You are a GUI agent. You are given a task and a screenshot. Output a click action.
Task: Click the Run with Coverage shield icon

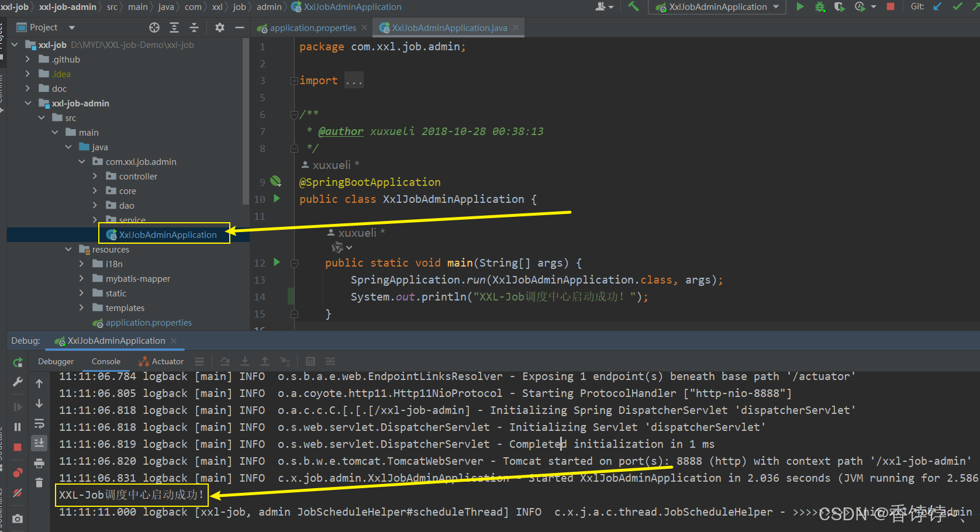tap(839, 6)
